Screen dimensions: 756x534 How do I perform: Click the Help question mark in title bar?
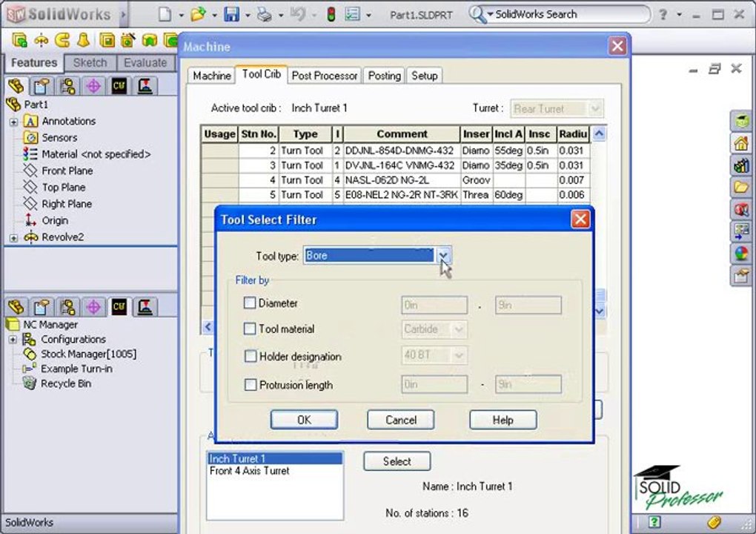coord(663,15)
